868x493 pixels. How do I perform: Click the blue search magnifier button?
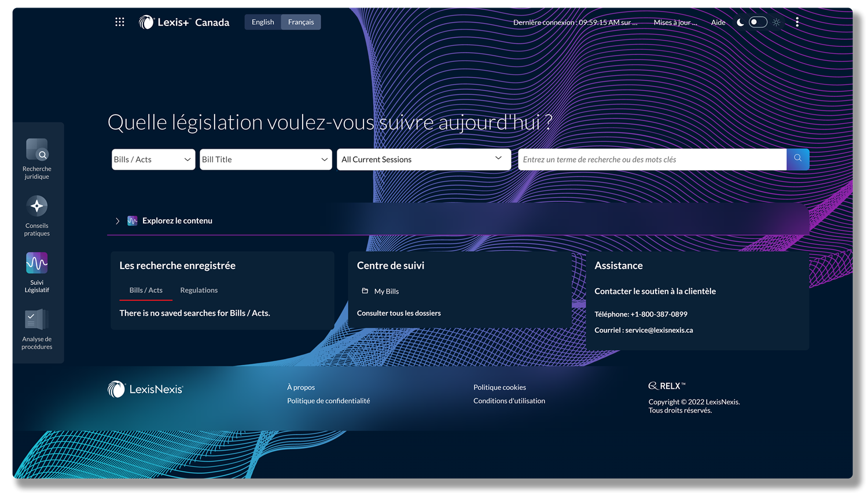pyautogui.click(x=797, y=159)
